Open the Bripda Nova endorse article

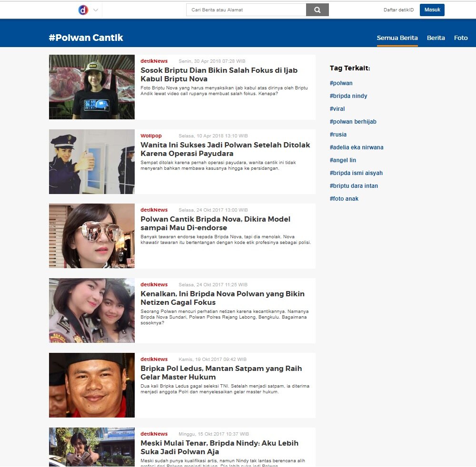[216, 224]
